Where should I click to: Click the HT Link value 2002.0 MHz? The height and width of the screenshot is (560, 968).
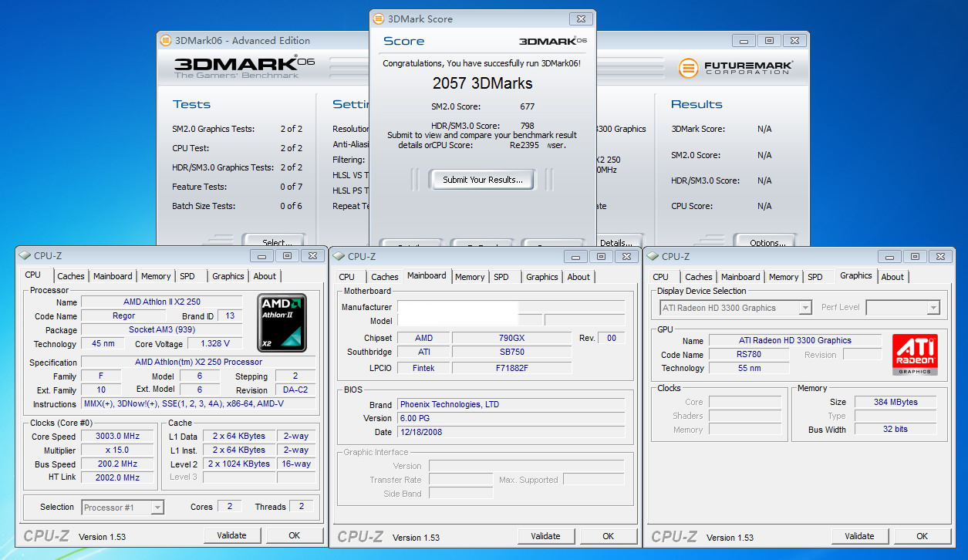tap(116, 477)
